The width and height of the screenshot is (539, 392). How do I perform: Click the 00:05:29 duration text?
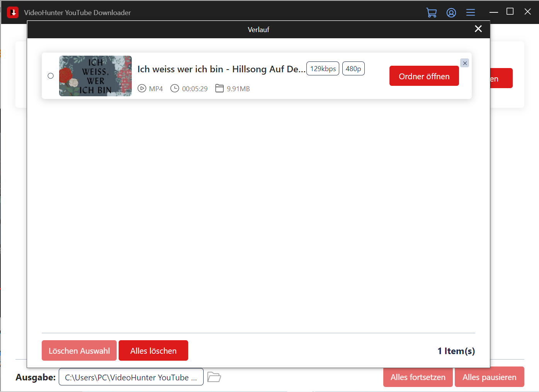point(195,89)
